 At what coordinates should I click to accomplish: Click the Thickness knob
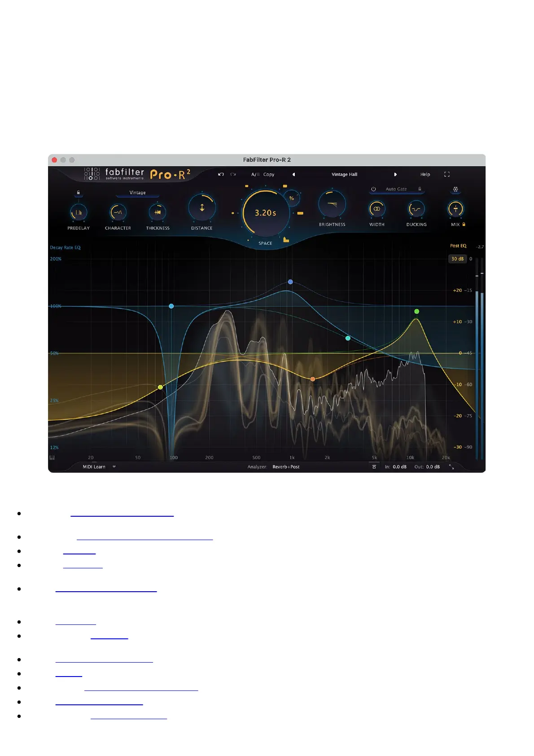(158, 212)
